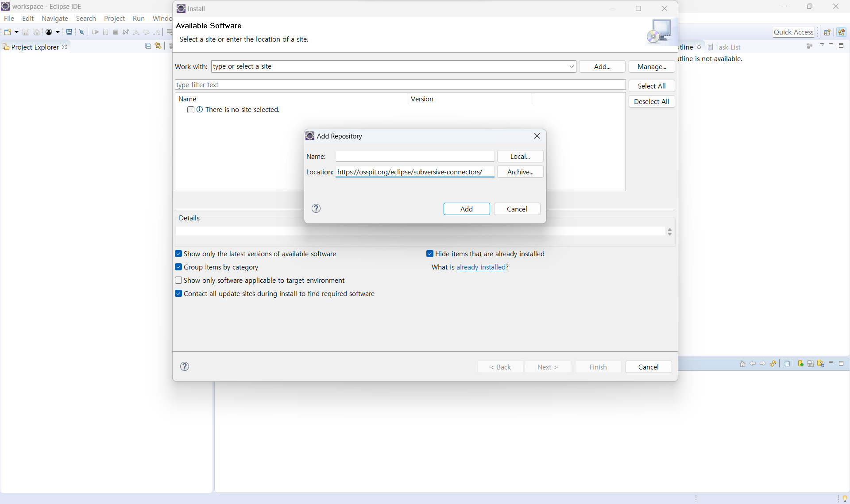
Task: Switch to the Task List tab
Action: tap(724, 47)
